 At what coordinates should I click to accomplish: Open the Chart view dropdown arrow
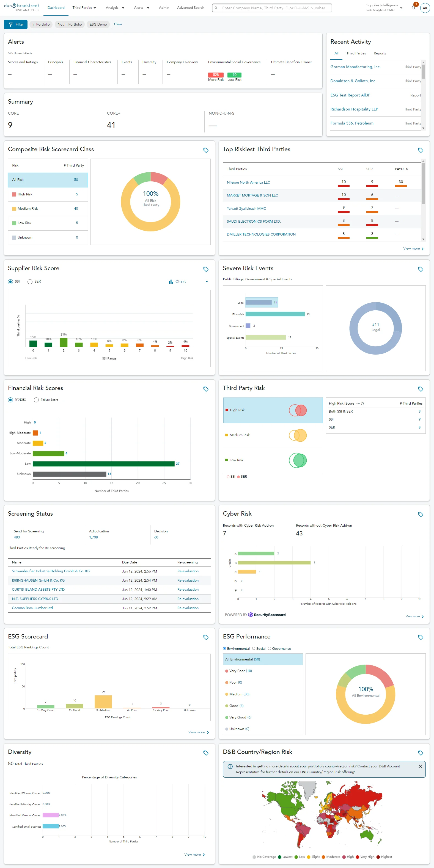[x=207, y=282]
